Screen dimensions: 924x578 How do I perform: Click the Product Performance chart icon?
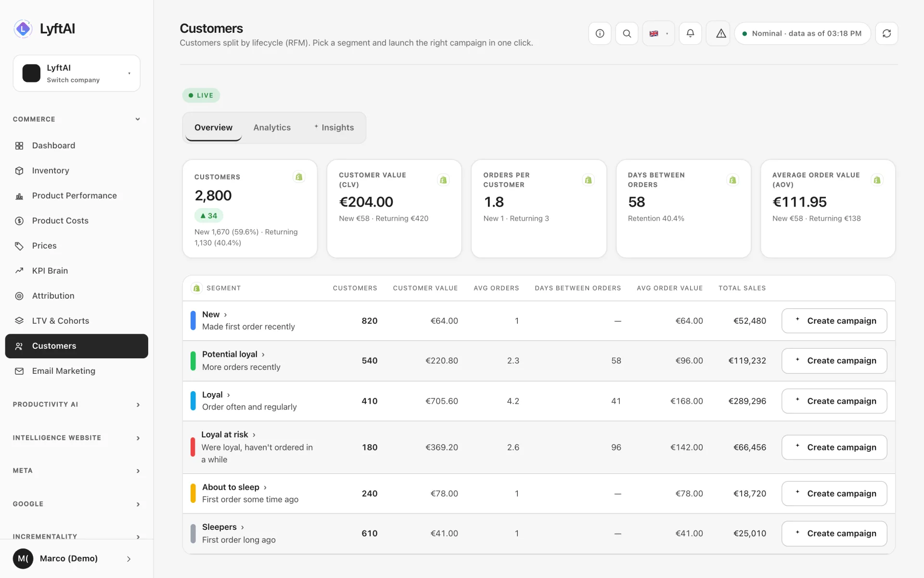19,196
